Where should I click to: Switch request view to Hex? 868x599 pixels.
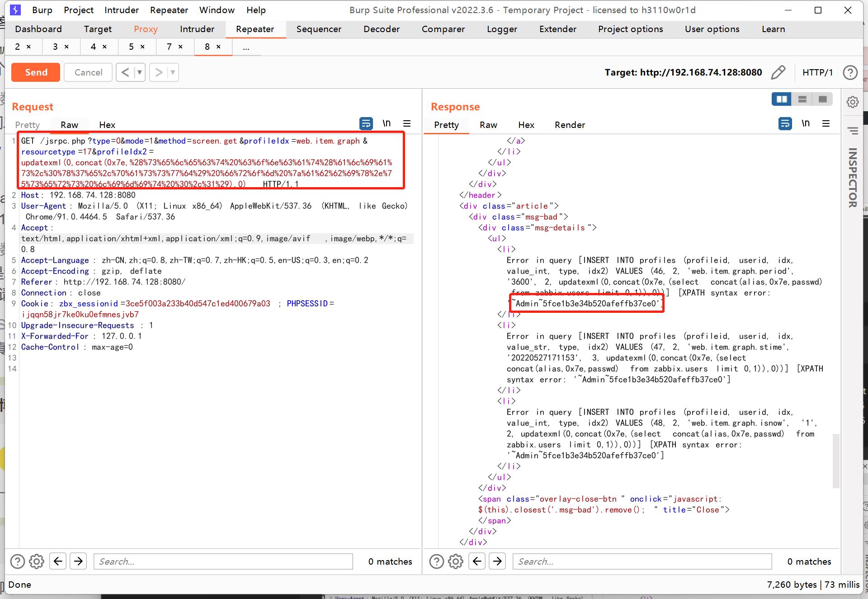pos(107,125)
